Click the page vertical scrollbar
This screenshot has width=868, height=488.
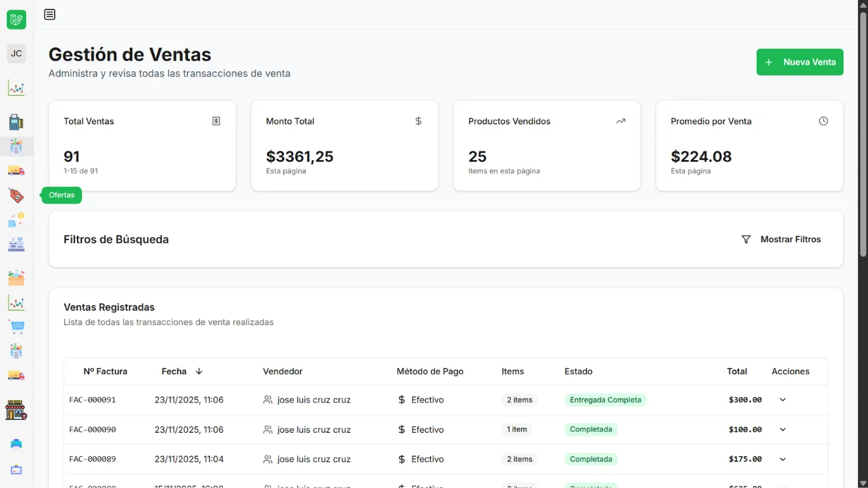tap(863, 133)
